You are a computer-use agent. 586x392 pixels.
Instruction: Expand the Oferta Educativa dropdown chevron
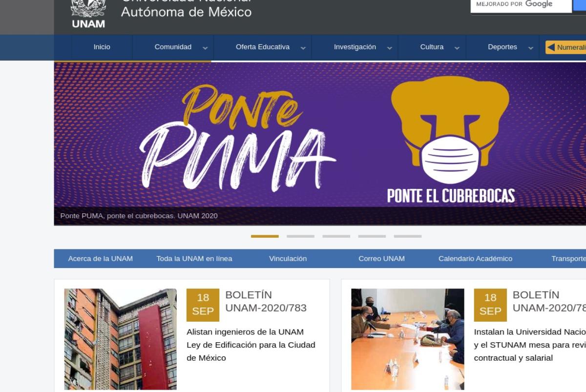point(303,48)
